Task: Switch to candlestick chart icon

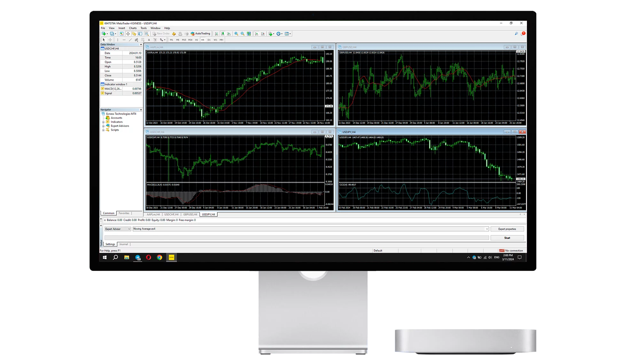Action: pos(223,34)
